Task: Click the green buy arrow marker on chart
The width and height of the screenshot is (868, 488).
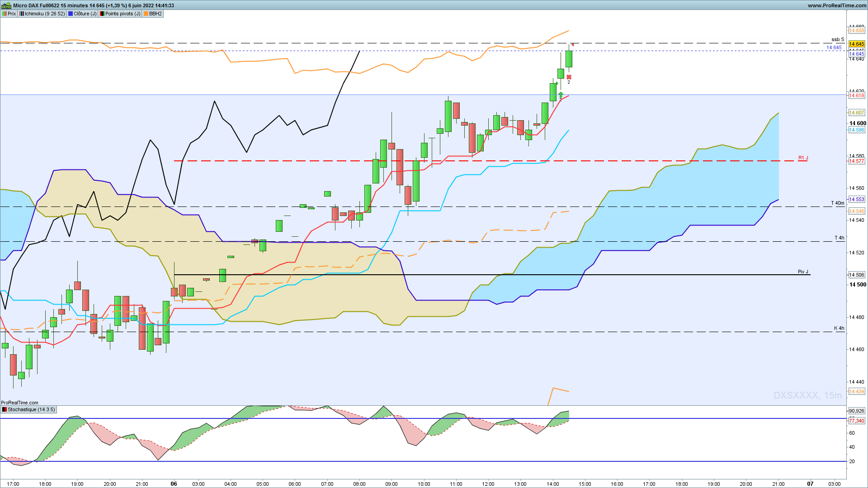Action: pos(561,94)
